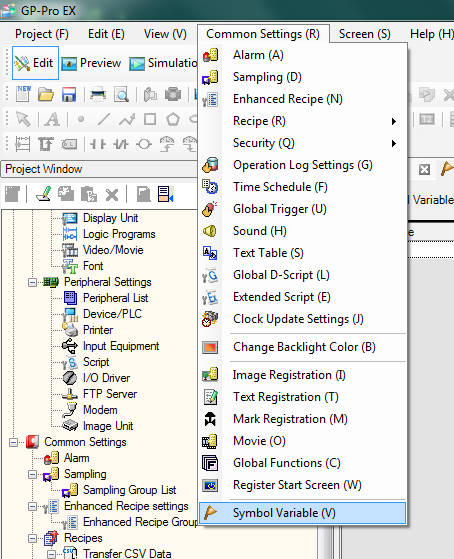Click the normally-open contact ladder icon

coord(97,144)
